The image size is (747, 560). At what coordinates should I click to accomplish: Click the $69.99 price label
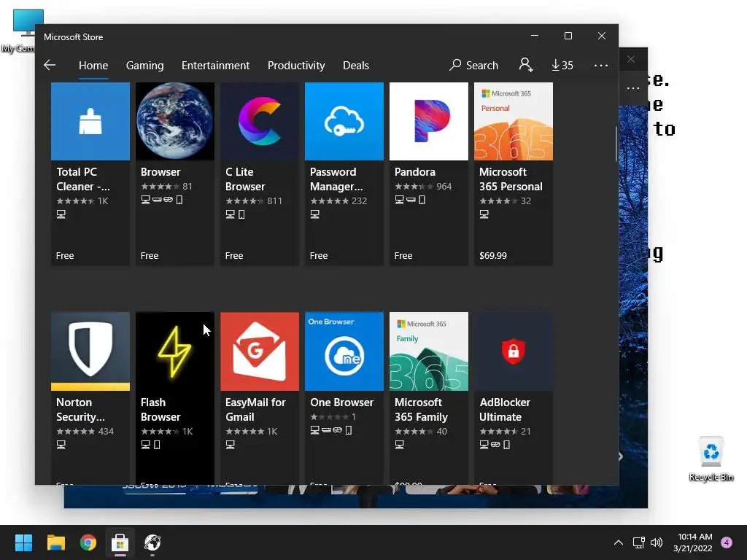pyautogui.click(x=493, y=256)
